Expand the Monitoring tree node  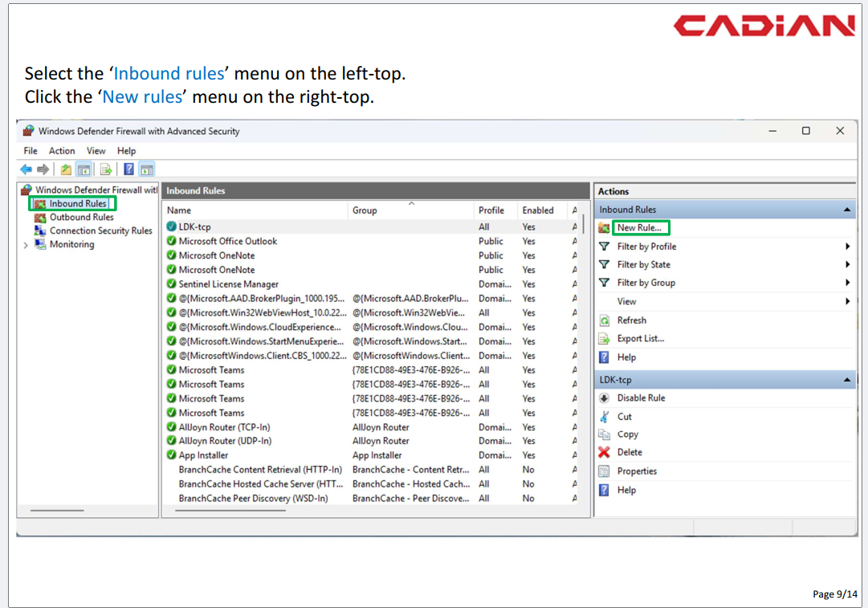click(26, 245)
